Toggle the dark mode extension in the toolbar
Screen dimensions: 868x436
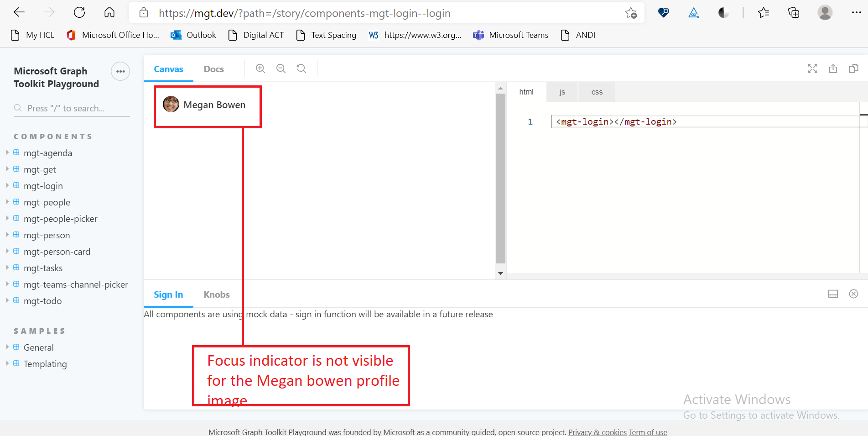tap(723, 13)
